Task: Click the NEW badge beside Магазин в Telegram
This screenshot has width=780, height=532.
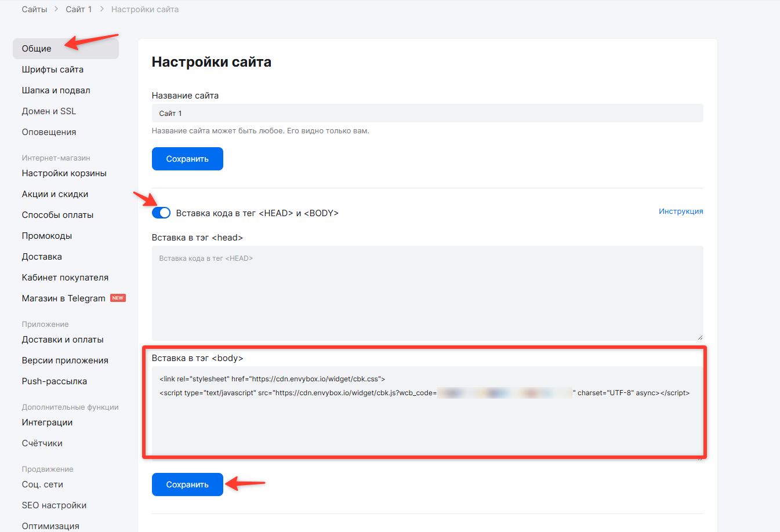Action: [x=118, y=298]
